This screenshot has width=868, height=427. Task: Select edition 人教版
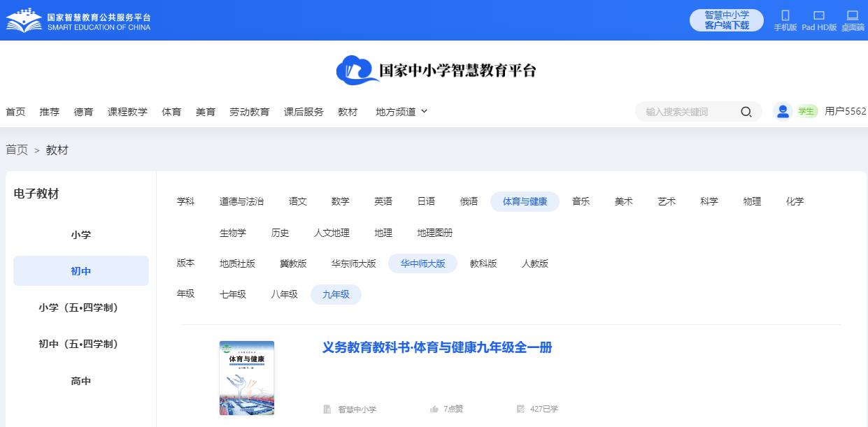pyautogui.click(x=535, y=263)
